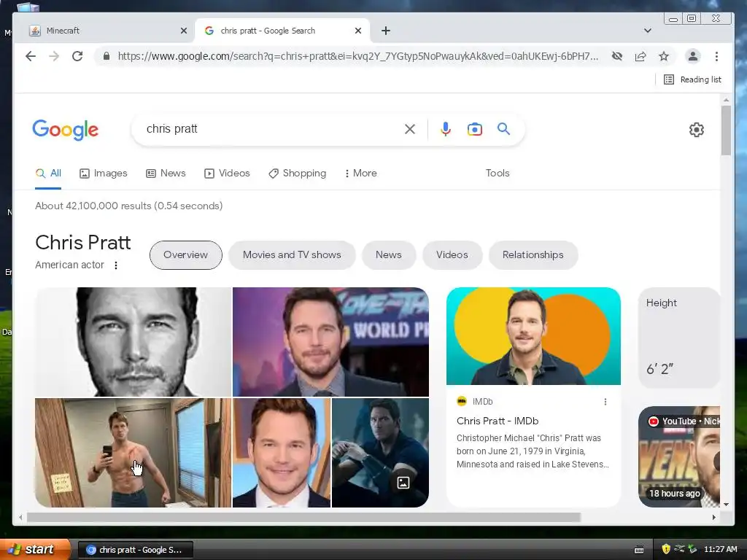Expand the tab search chevron

point(648,31)
